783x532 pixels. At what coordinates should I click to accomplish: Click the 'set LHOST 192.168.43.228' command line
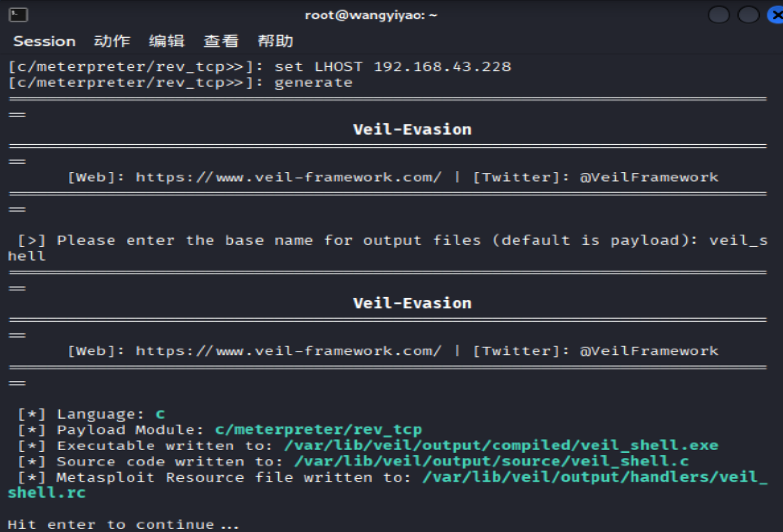pyautogui.click(x=392, y=67)
